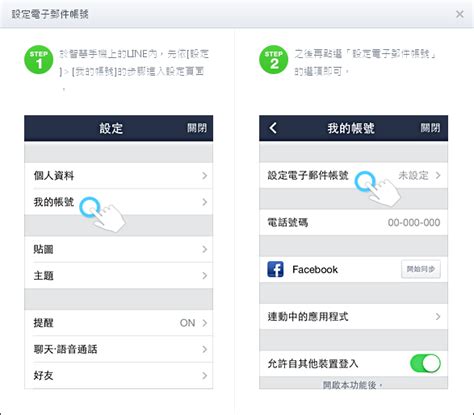
Task: Close the 設定電子郵件帳號 dialog with X
Action: (x=460, y=14)
